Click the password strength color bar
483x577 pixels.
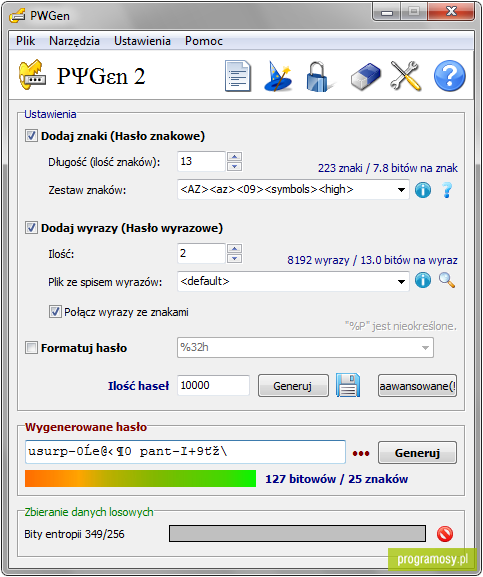140,478
